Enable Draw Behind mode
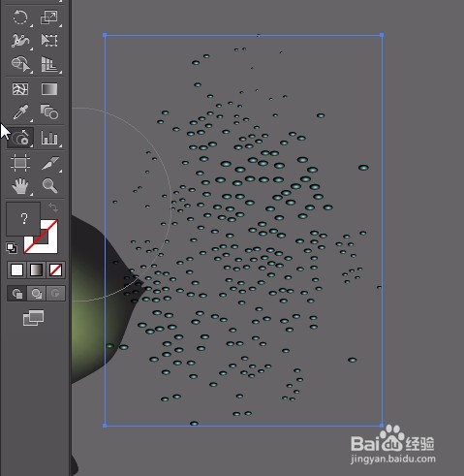The width and height of the screenshot is (464, 476). (x=36, y=294)
